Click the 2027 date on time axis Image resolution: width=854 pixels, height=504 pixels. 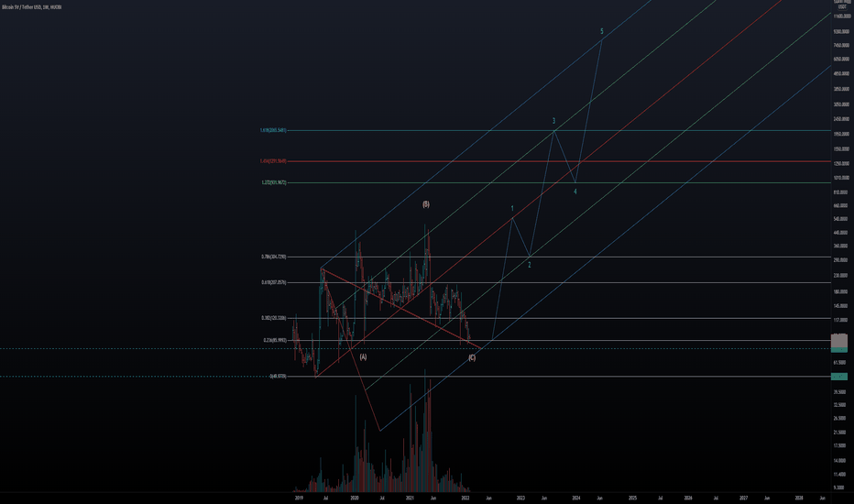[743, 498]
